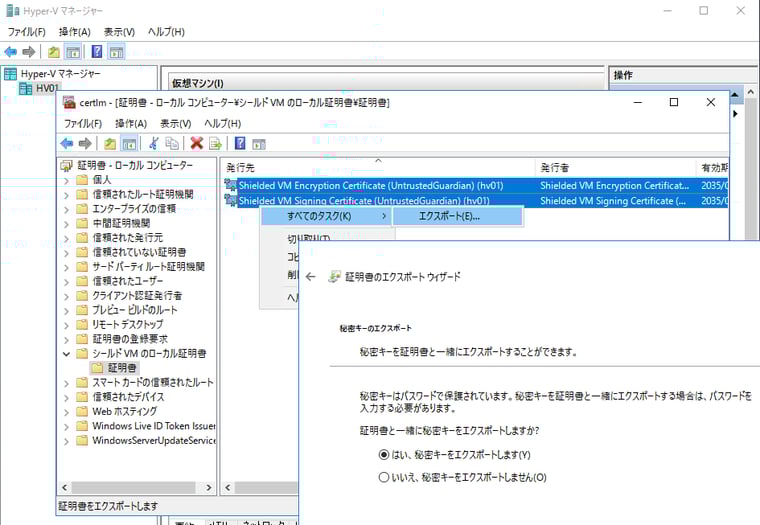Select プレビュー ビルドのルート folder

(127, 310)
